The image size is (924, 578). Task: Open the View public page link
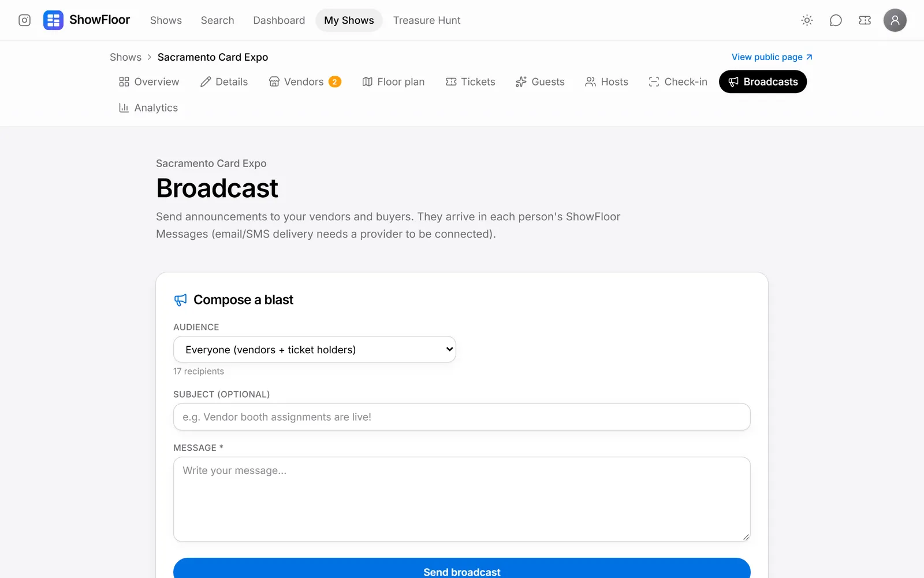coord(772,57)
